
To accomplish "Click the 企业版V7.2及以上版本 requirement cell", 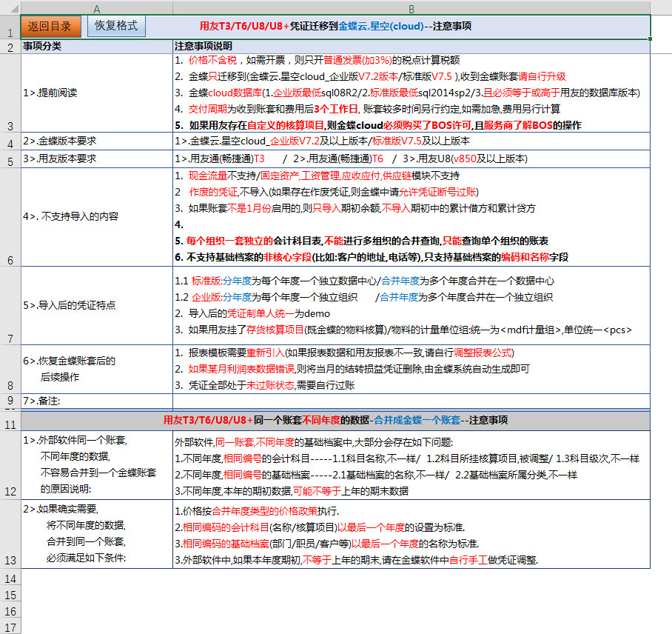I will tap(411, 141).
